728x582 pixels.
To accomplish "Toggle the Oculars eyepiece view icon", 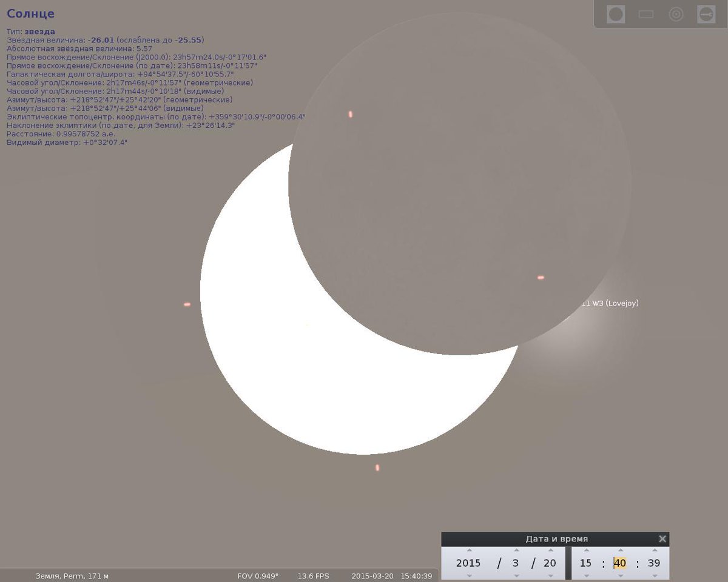I will tap(616, 14).
